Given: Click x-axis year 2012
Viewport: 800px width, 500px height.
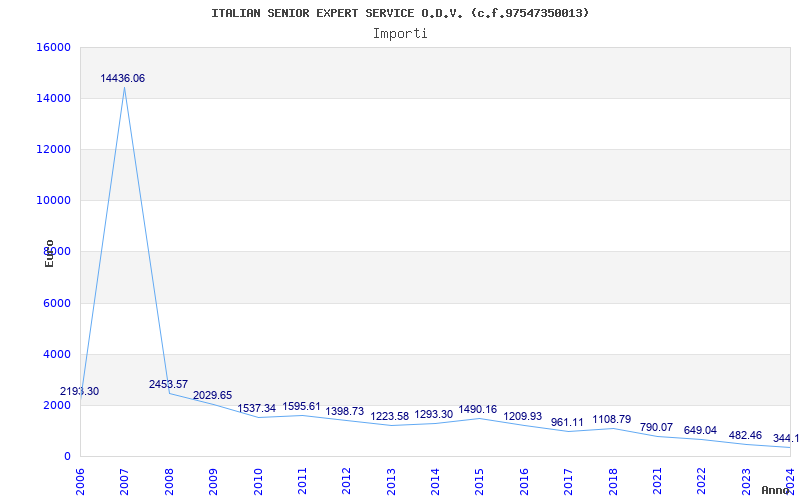Looking at the screenshot, I should pyautogui.click(x=346, y=481).
